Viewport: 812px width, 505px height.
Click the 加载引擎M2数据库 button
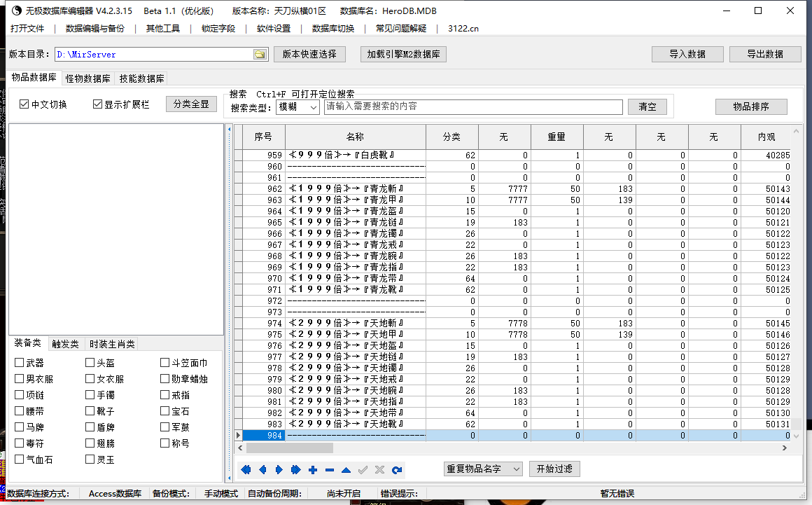coord(403,54)
